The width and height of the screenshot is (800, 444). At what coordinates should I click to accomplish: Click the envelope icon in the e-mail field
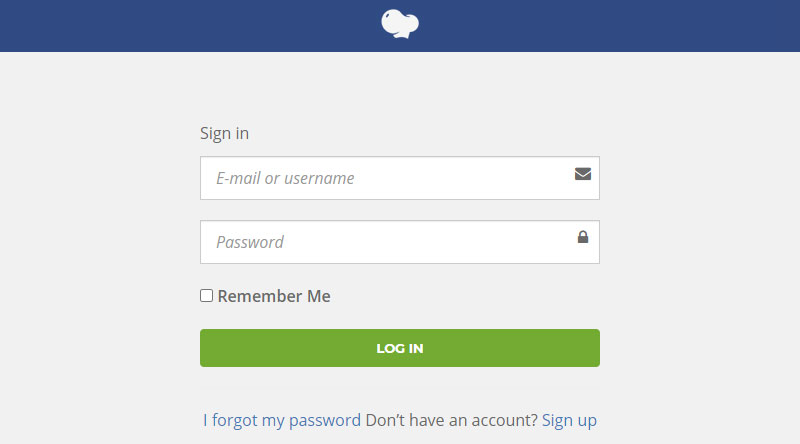583,174
